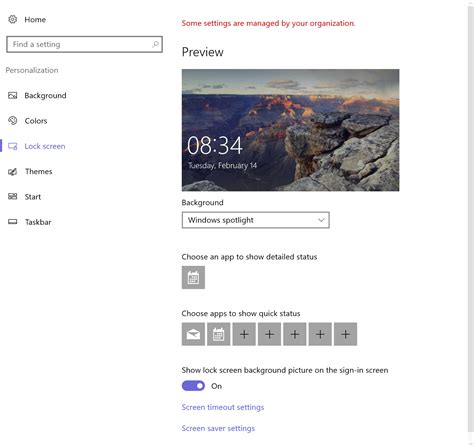The height and width of the screenshot is (447, 474).
Task: Open Start settings page
Action: 33,197
